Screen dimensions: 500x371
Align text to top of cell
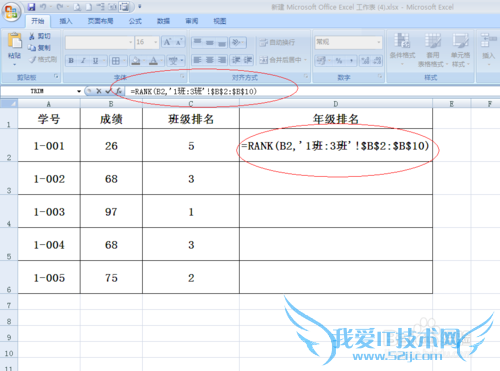pos(198,42)
